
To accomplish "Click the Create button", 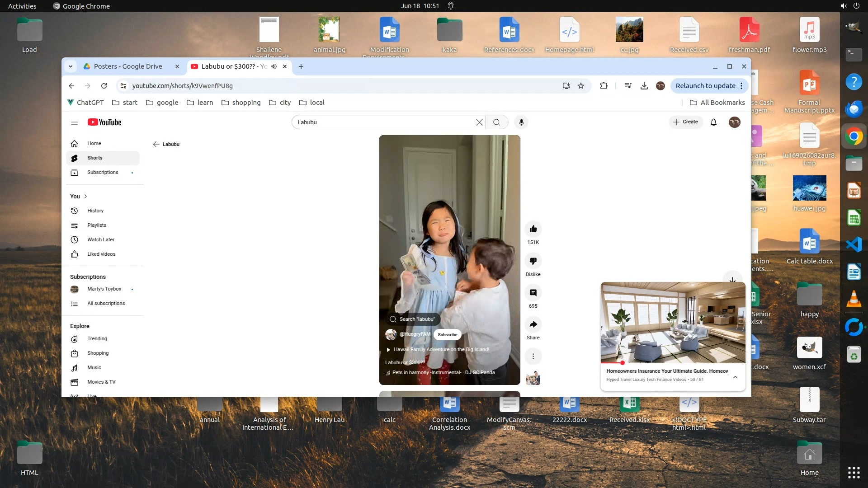I will [x=685, y=122].
